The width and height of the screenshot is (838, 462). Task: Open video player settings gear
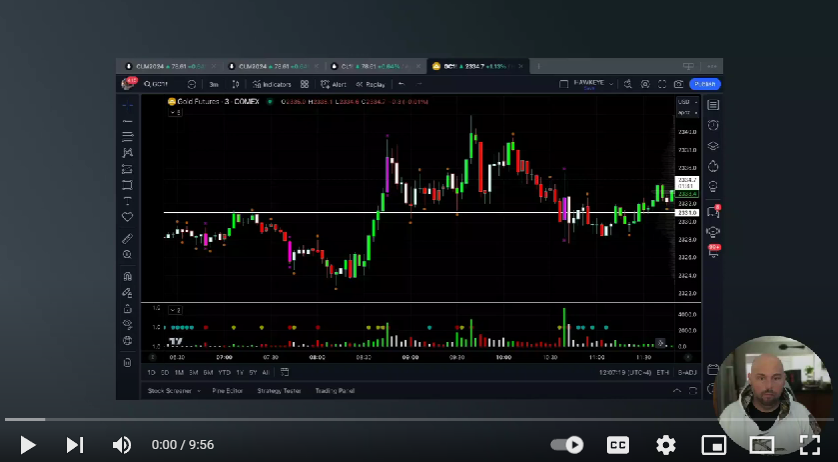tap(666, 445)
